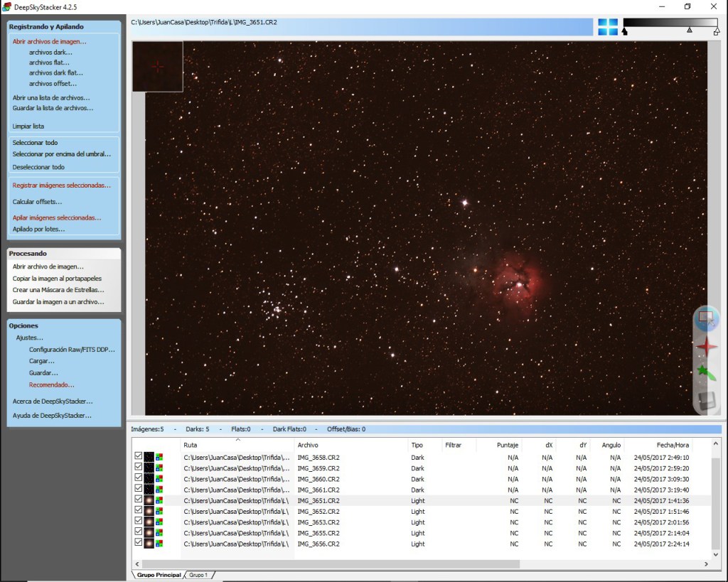Viewport: 728px width, 582px height.
Task: Choose the green comet edit tool
Action: point(707,373)
